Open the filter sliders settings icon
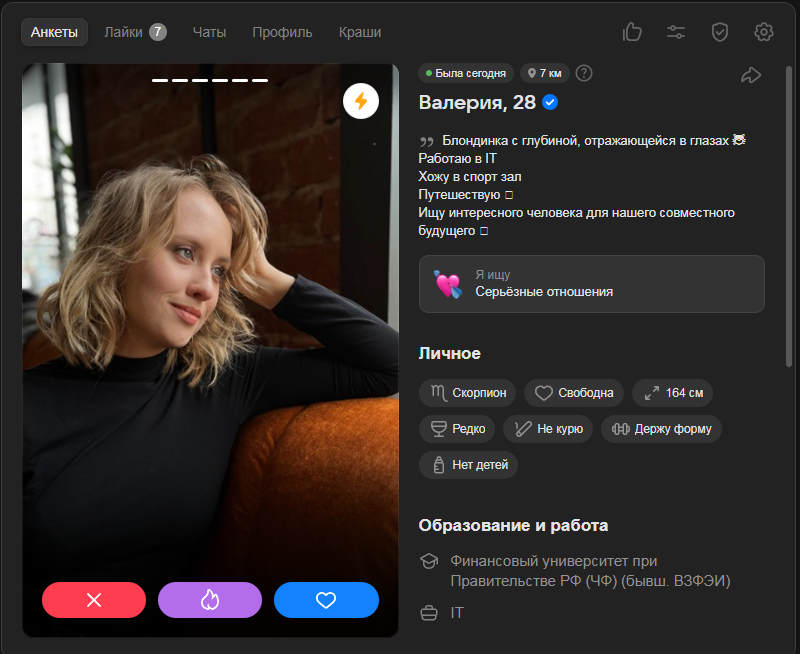 (x=676, y=32)
